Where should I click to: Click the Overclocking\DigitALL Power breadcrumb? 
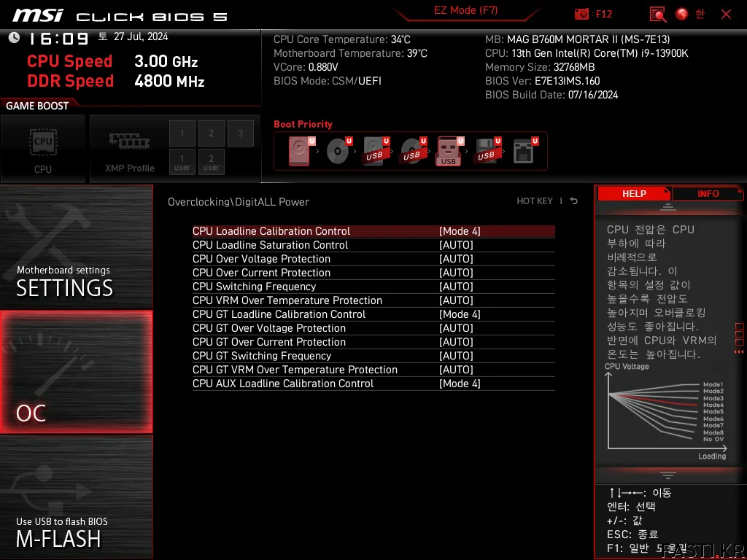click(x=239, y=202)
